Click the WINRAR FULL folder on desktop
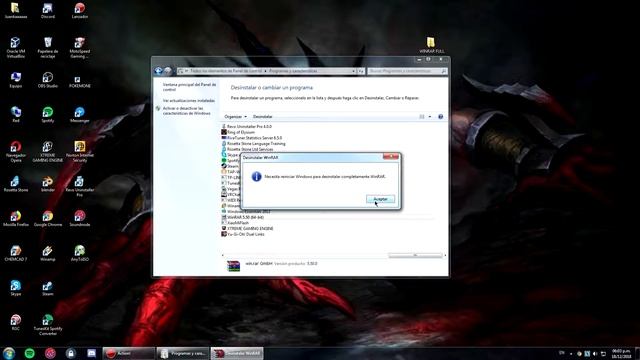The image size is (640, 360). 431,45
